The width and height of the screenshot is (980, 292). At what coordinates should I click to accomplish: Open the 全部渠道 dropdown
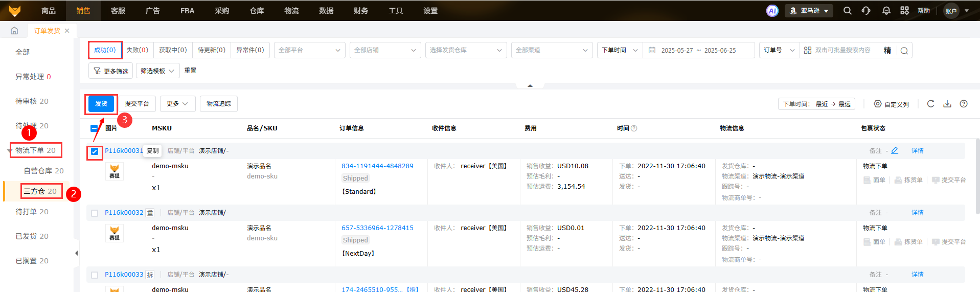[x=552, y=50]
